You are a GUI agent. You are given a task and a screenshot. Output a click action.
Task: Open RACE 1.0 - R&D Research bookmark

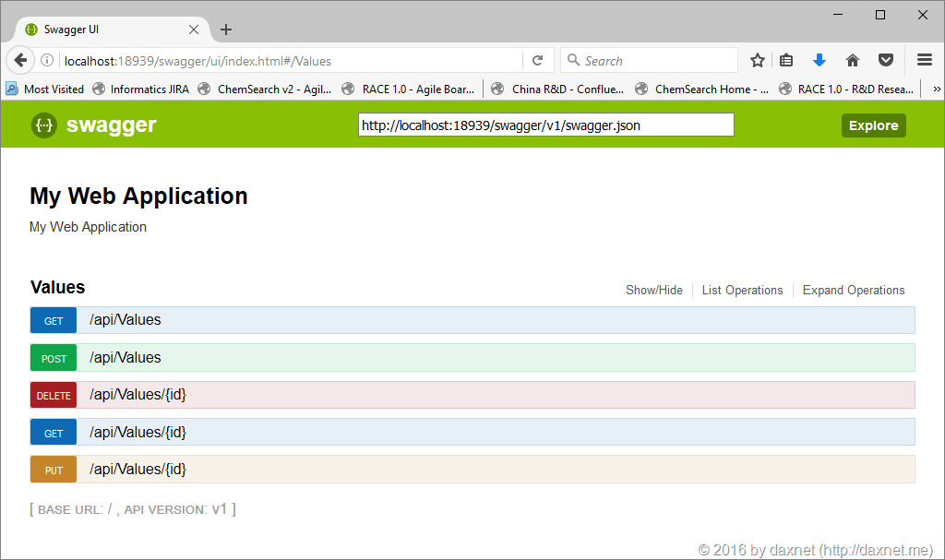(x=846, y=89)
